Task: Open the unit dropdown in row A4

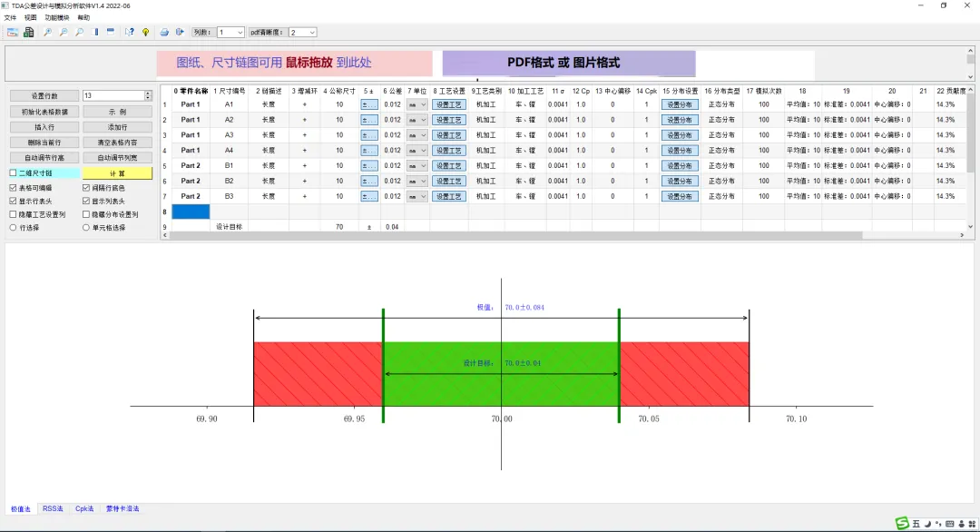Action: [x=416, y=150]
